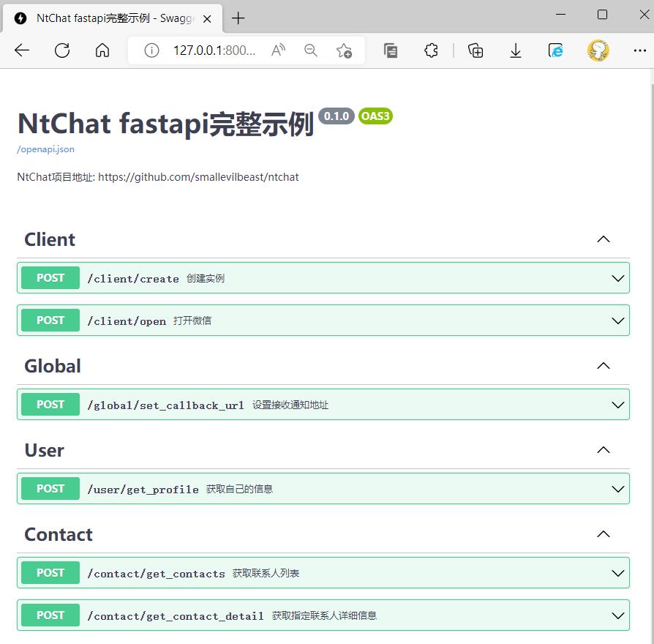This screenshot has width=654, height=644.
Task: Click the /client/create path text
Action: pos(133,279)
